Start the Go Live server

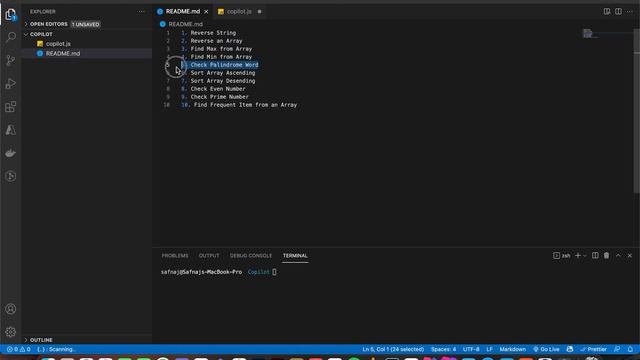point(546,349)
